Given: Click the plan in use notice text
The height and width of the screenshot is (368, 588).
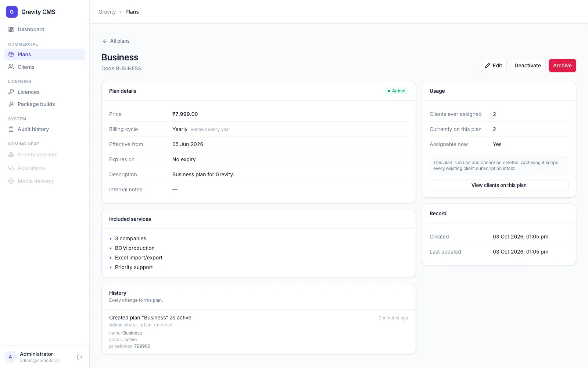Looking at the screenshot, I should (x=495, y=166).
